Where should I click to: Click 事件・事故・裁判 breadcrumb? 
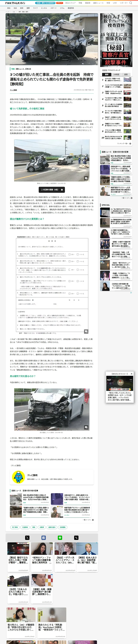[x=23, y=12]
